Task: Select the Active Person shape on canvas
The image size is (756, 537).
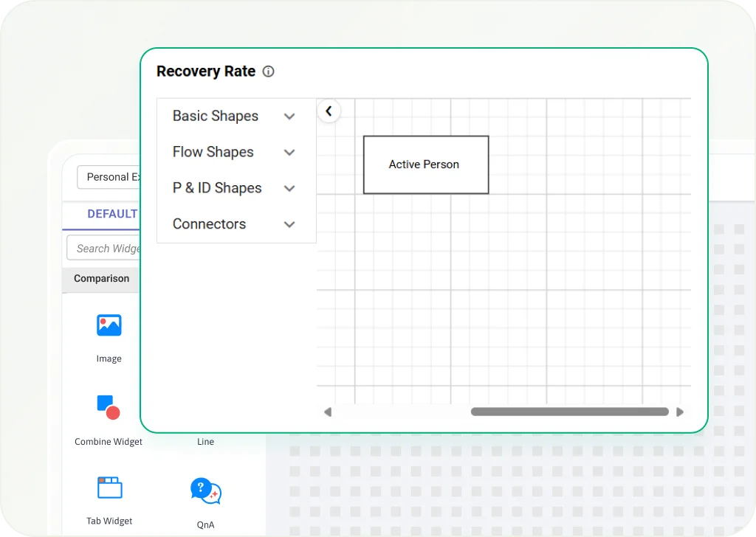Action: click(x=425, y=164)
